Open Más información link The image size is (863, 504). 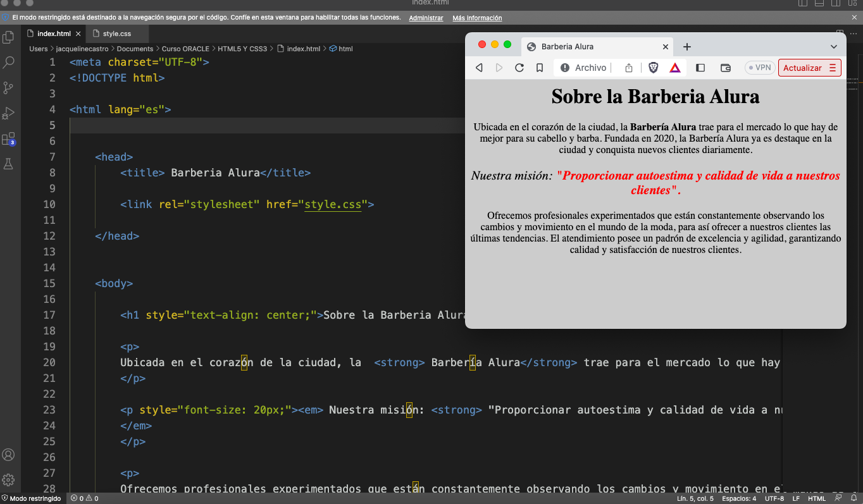click(x=477, y=18)
